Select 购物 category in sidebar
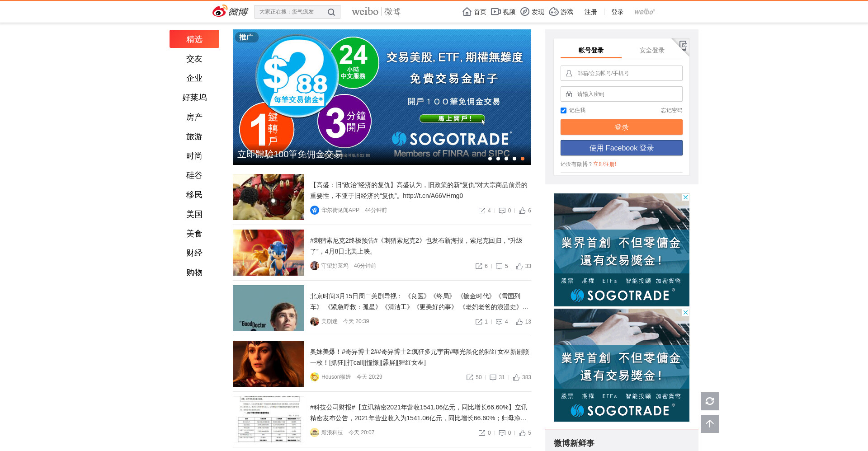 [194, 272]
